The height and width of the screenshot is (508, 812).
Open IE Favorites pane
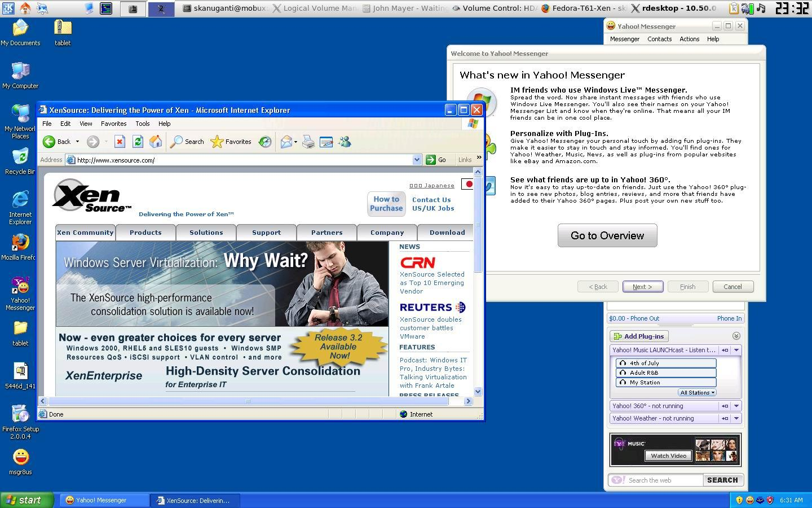point(231,142)
